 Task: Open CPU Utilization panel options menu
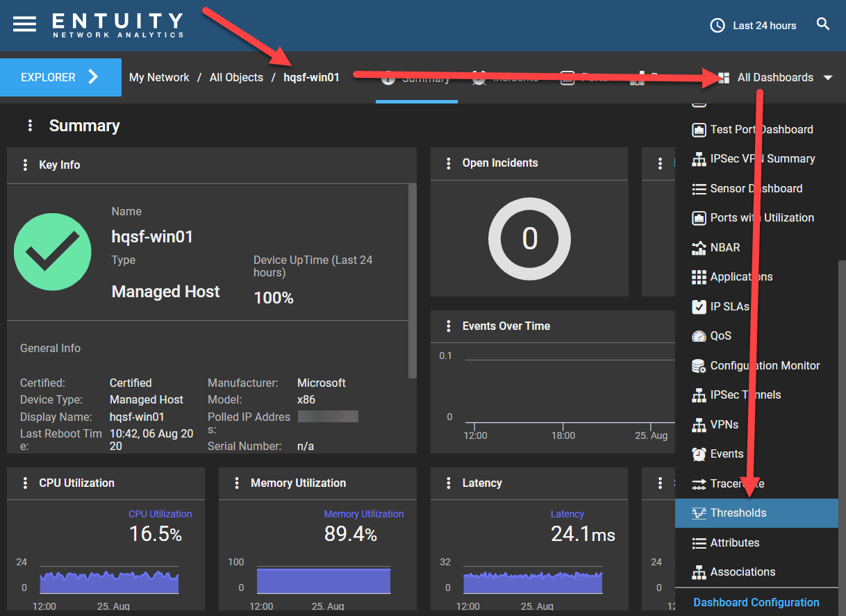(x=26, y=483)
